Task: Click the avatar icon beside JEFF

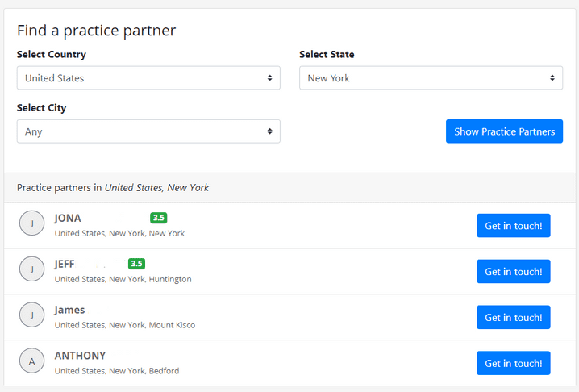Action: click(x=31, y=270)
